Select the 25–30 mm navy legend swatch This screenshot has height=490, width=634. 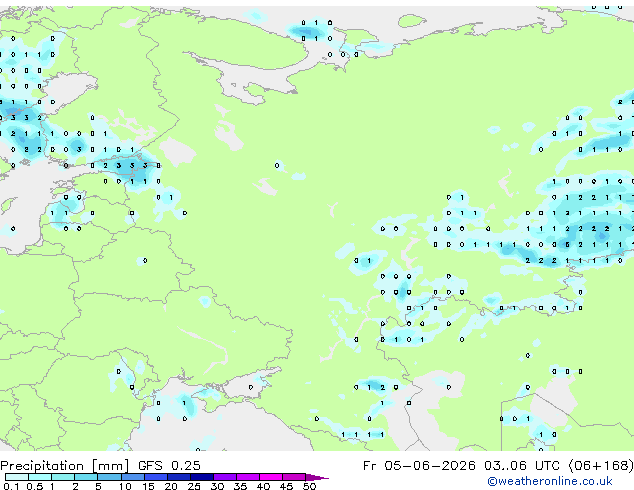201,477
